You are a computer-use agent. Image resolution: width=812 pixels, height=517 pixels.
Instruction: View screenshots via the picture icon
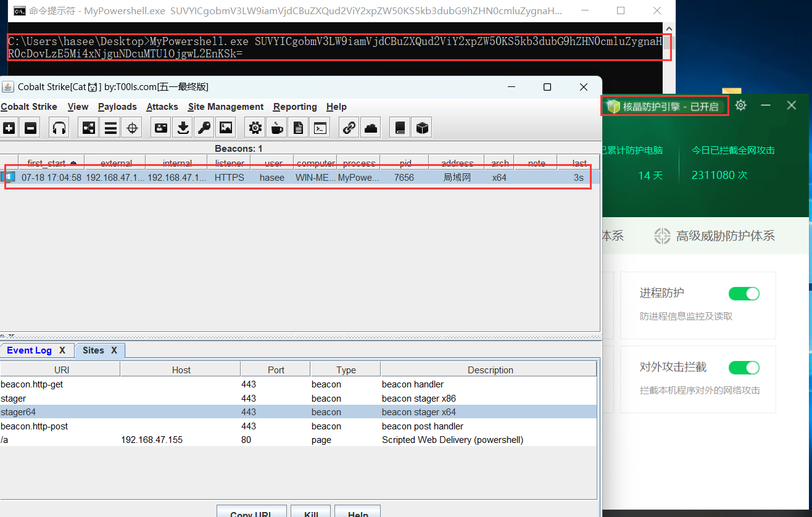click(x=226, y=128)
